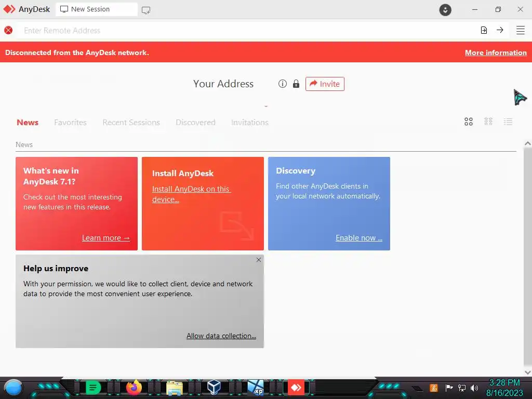Click Install AnyDesk on this device link
Image resolution: width=532 pixels, height=399 pixels.
(x=191, y=194)
